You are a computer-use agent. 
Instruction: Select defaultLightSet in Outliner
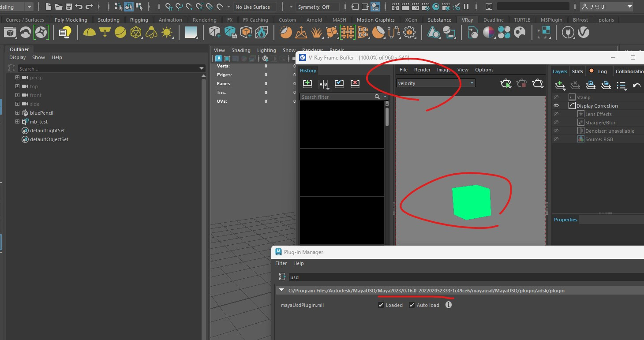point(48,131)
